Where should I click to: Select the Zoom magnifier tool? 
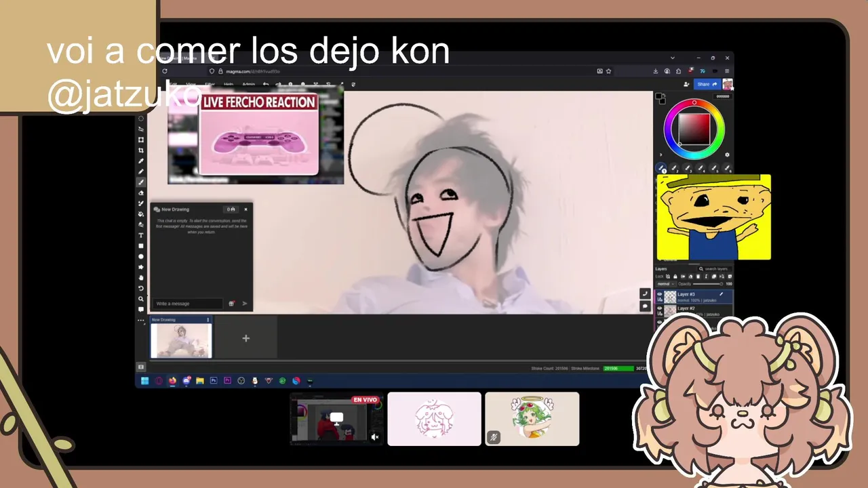pyautogui.click(x=141, y=299)
